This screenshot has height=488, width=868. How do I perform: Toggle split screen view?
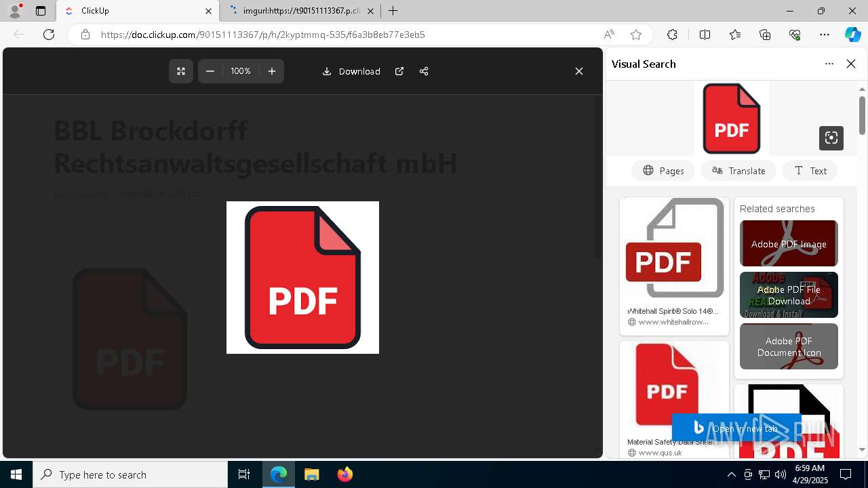pos(705,35)
